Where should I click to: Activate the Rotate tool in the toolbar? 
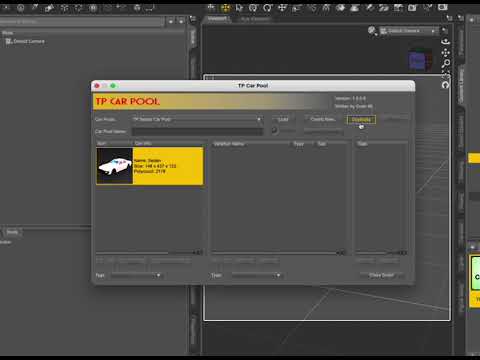[268, 8]
